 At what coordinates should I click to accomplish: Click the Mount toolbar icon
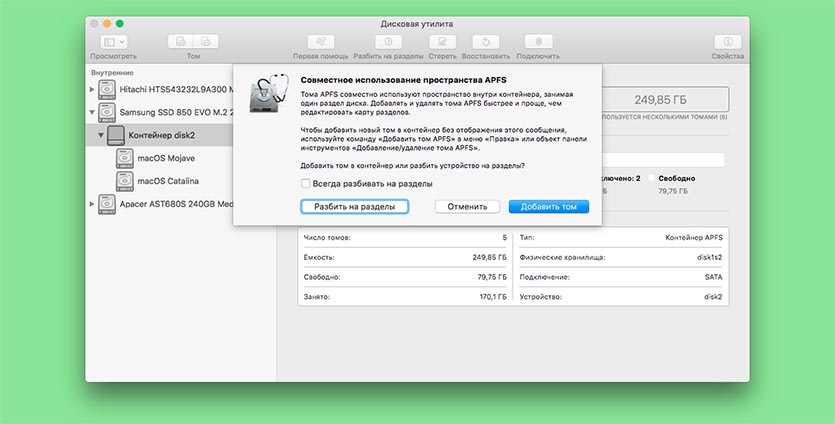[538, 42]
